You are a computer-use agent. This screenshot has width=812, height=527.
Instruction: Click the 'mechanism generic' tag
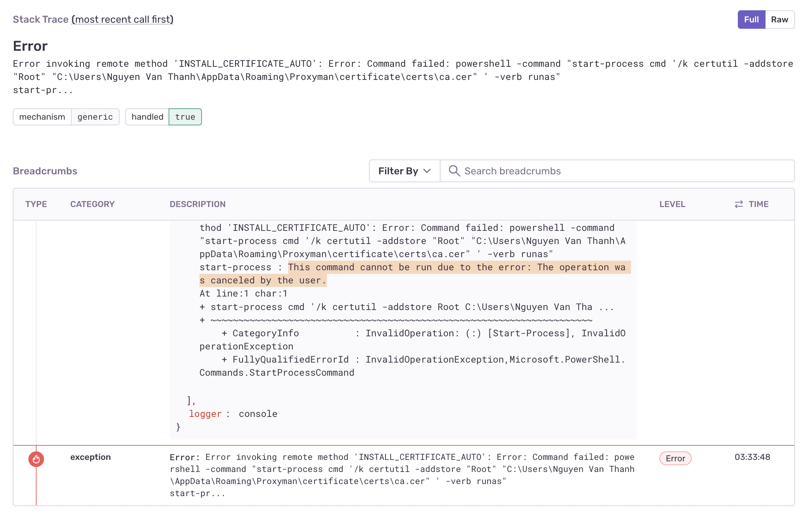66,116
